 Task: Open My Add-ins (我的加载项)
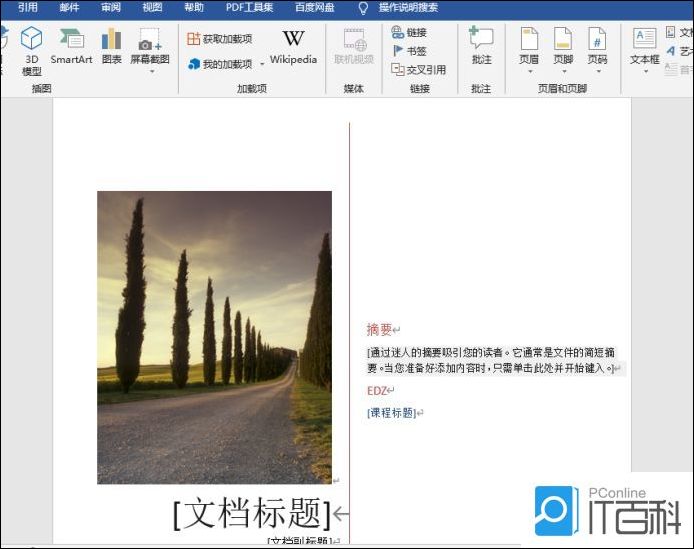pos(220,65)
